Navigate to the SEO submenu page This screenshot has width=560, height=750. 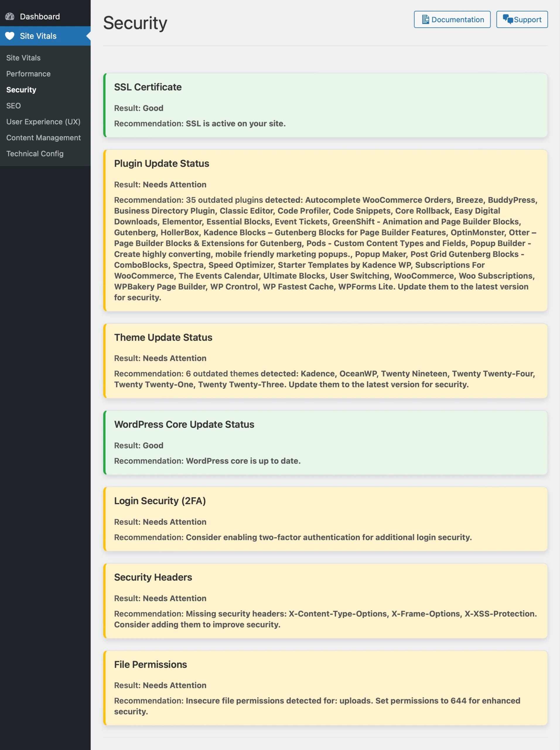tap(13, 106)
